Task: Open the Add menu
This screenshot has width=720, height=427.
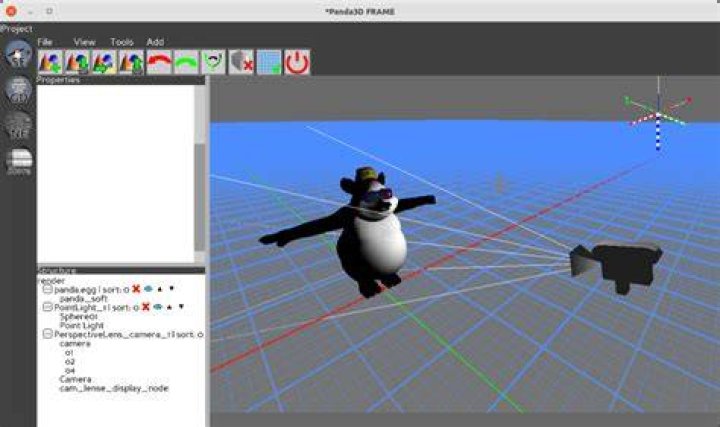Action: click(155, 42)
